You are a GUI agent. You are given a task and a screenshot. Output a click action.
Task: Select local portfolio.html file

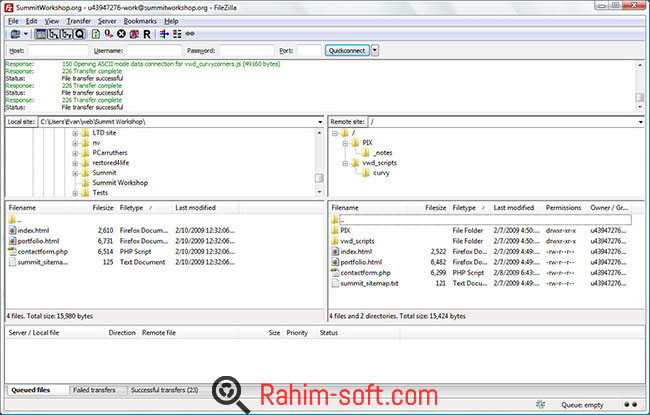pos(38,241)
